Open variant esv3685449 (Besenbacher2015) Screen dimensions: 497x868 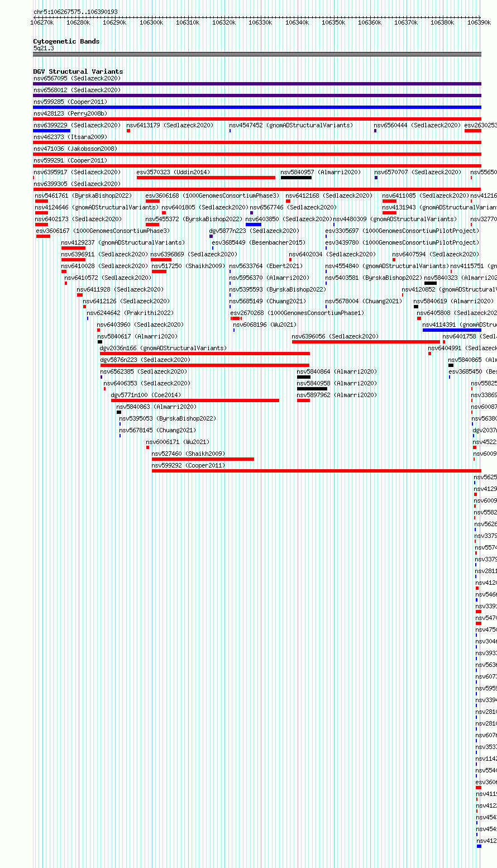[259, 242]
